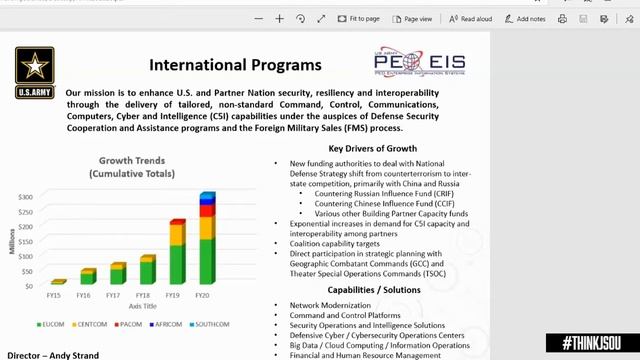Click the PEO EIS logo
Viewport: 640px width, 360px height.
click(x=420, y=62)
